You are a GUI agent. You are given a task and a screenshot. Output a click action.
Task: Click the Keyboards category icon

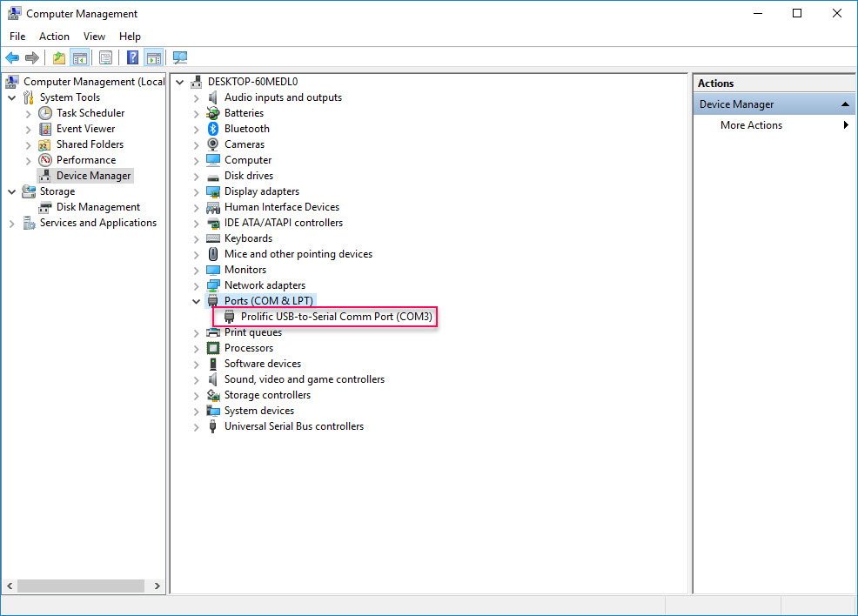click(x=213, y=238)
